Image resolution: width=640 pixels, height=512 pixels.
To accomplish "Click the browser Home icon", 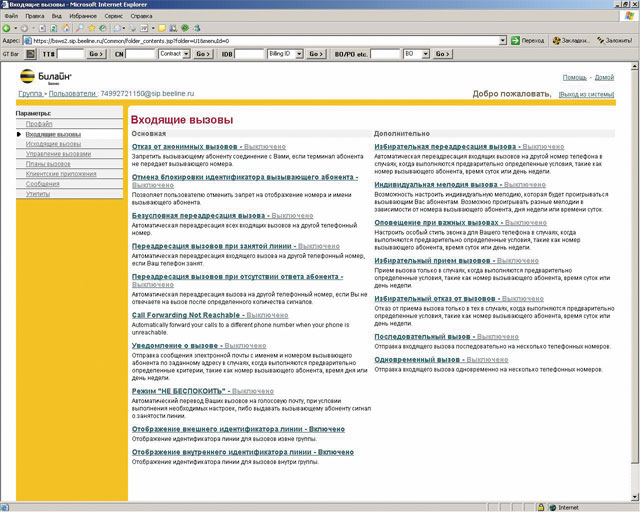I will tap(66, 28).
